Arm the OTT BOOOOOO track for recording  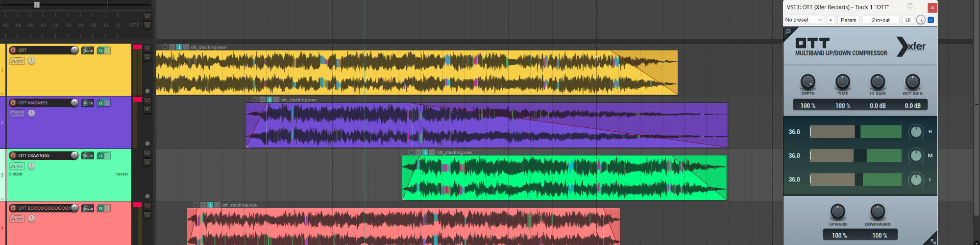[13, 208]
